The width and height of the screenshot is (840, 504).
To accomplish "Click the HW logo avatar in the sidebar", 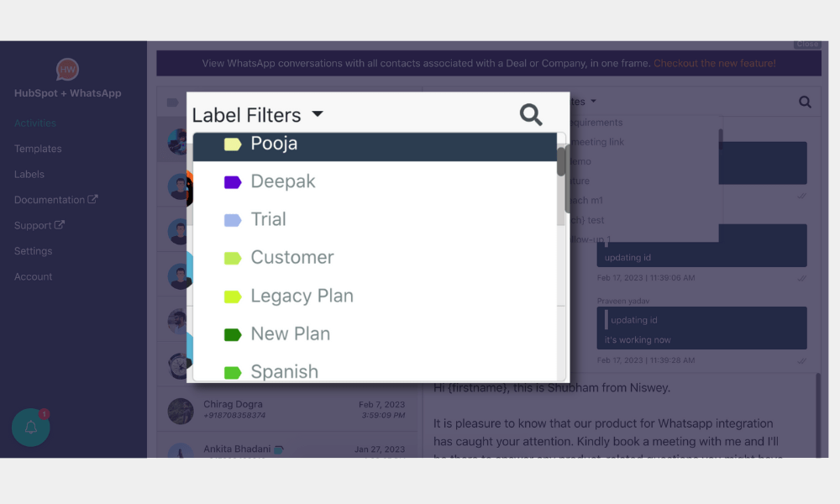I will pos(66,70).
